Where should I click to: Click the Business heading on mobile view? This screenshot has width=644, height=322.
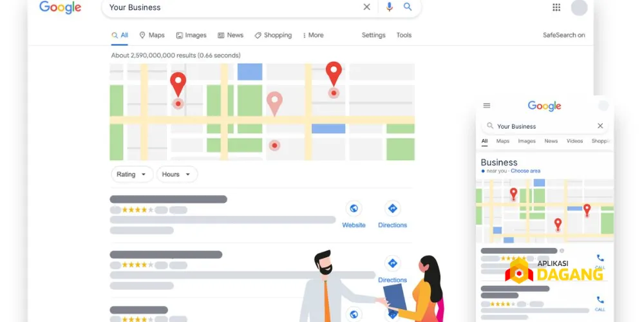(x=499, y=162)
